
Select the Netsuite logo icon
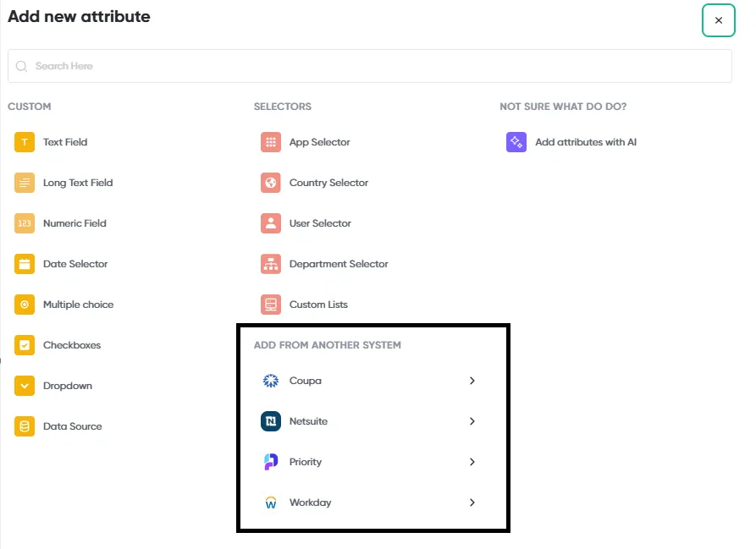point(270,421)
